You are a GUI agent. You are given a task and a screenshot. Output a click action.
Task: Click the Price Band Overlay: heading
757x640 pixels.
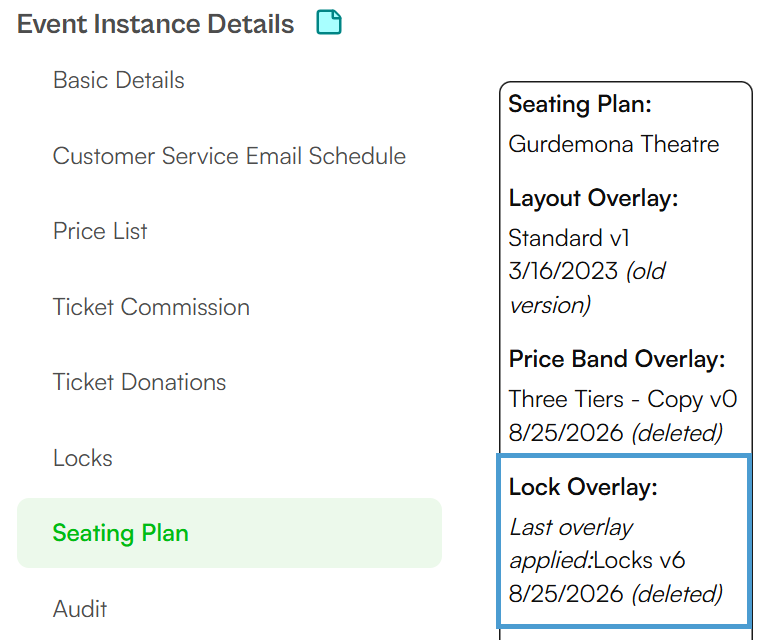click(617, 360)
